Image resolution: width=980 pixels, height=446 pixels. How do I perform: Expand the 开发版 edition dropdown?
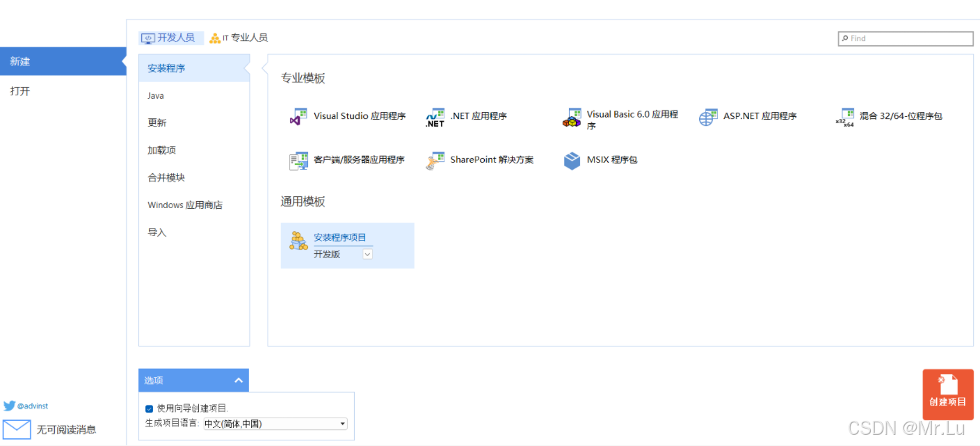(x=368, y=254)
